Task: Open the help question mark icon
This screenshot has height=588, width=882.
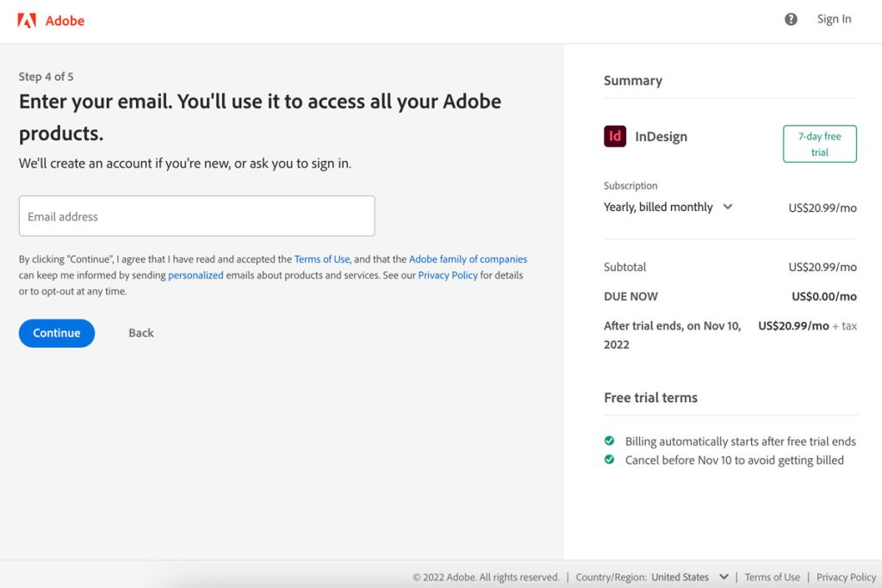Action: (791, 19)
